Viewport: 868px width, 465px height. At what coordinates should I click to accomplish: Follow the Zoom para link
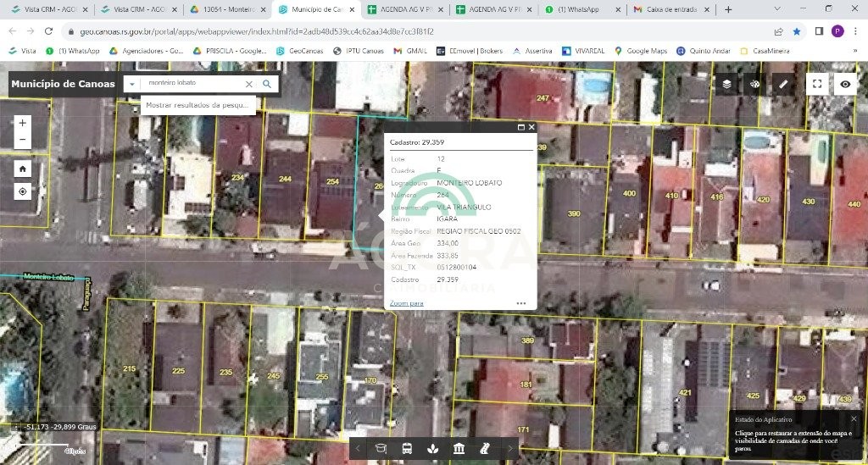tap(406, 303)
